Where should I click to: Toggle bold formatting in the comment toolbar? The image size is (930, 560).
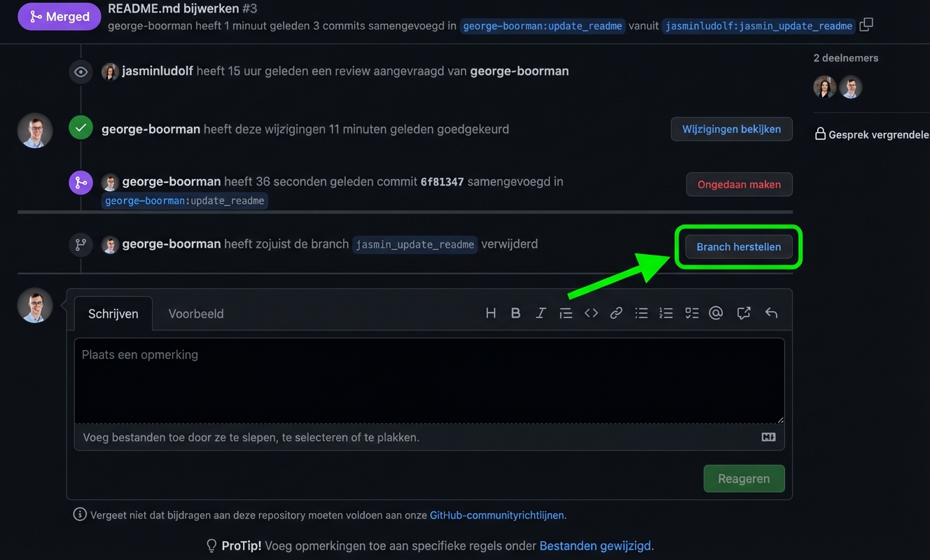[x=515, y=313]
